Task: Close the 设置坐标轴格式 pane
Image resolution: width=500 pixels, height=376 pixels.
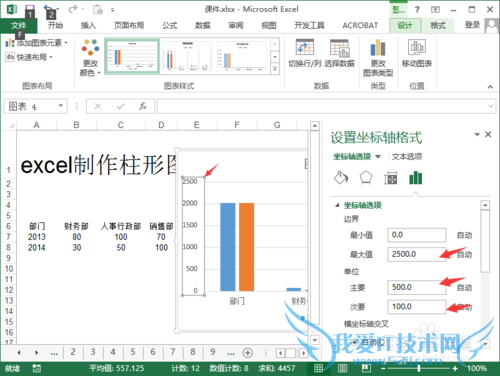Action: (488, 134)
